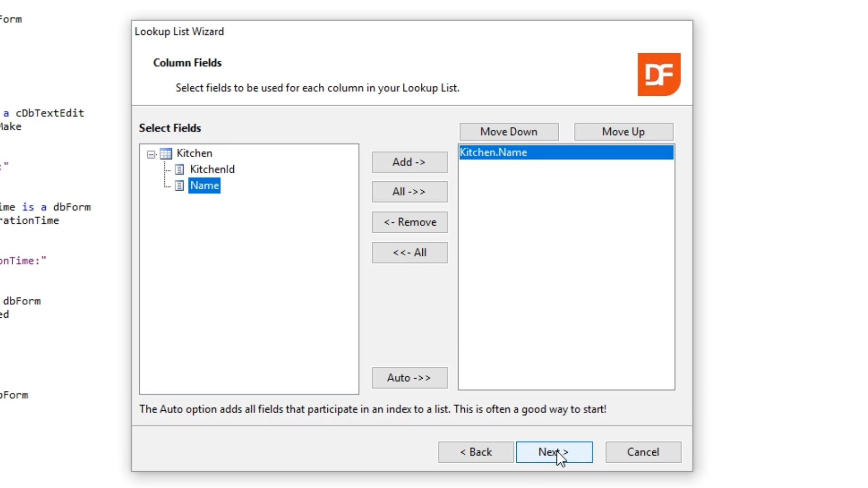868x488 pixels.
Task: Click the Name field icon
Action: coord(179,186)
